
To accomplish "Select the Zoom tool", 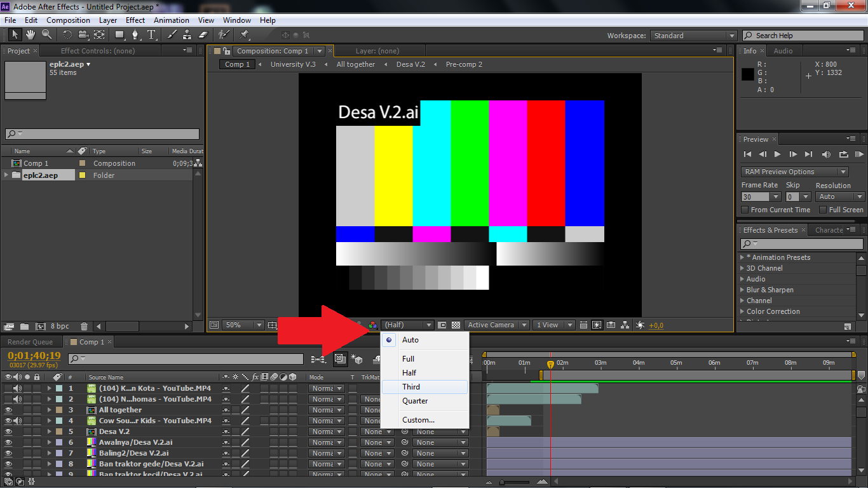I will (x=46, y=35).
